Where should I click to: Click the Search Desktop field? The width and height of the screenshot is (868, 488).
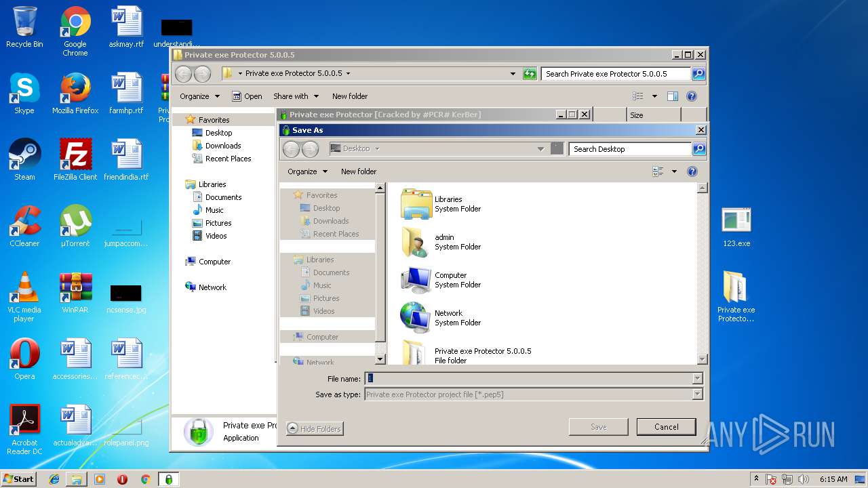630,149
